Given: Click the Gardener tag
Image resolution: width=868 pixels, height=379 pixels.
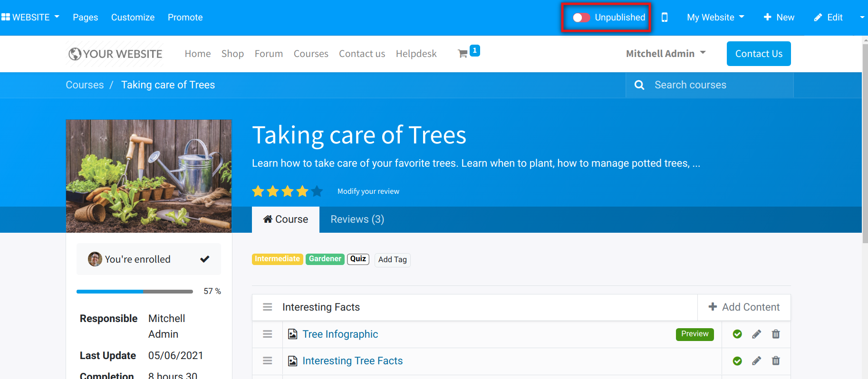Looking at the screenshot, I should (x=325, y=259).
